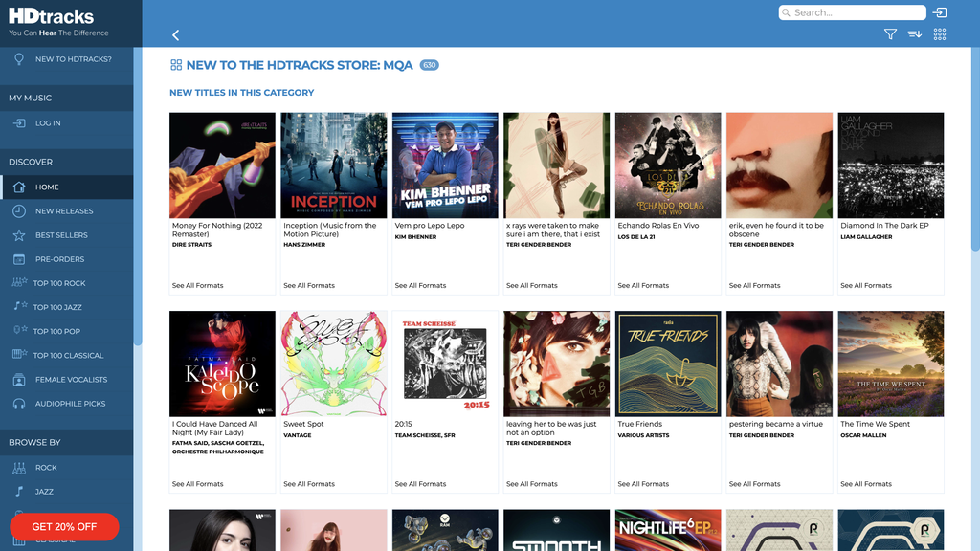The width and height of the screenshot is (980, 551).
Task: Click the clock icon beside NEW RELEASES
Action: tap(17, 210)
